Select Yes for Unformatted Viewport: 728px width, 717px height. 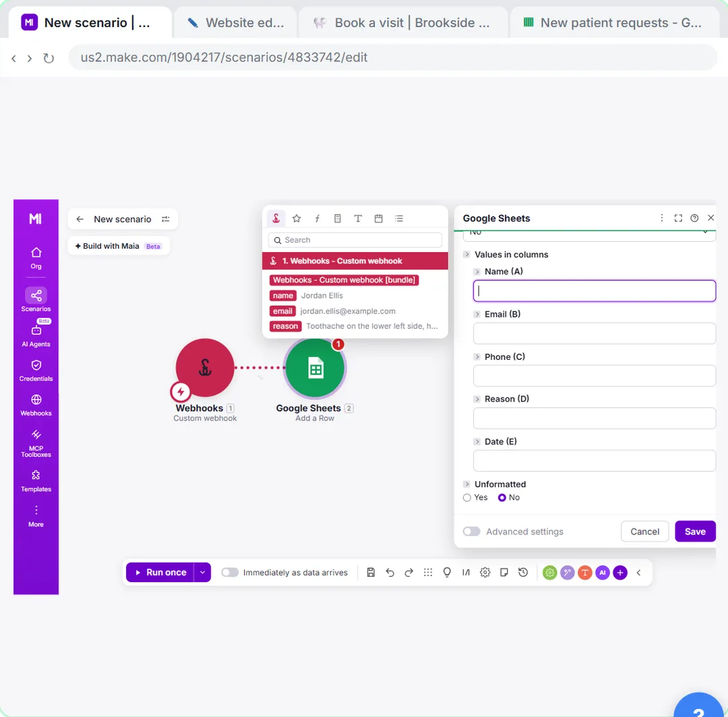pos(467,497)
